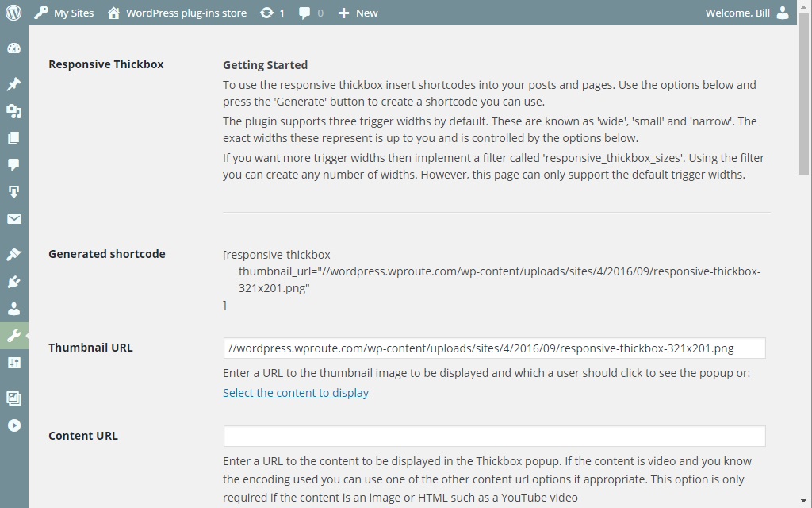The width and height of the screenshot is (812, 508).
Task: Click into the Thumbnail URL field
Action: pyautogui.click(x=495, y=348)
